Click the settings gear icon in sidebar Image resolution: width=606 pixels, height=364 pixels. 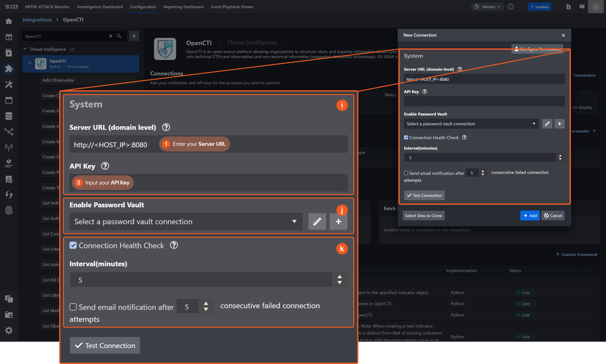(9, 330)
